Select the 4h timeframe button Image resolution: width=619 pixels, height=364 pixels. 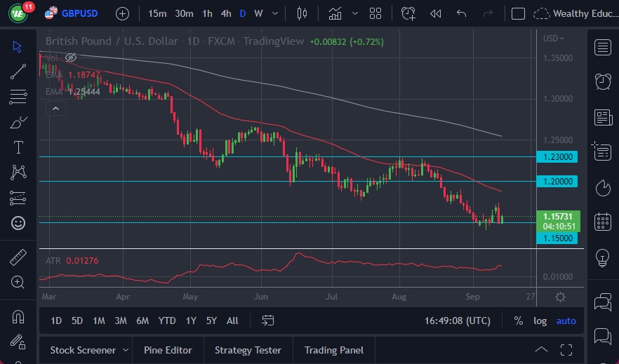(225, 13)
